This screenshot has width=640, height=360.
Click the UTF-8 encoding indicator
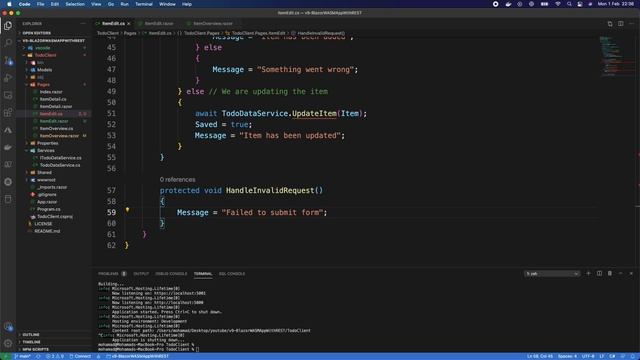coord(588,356)
